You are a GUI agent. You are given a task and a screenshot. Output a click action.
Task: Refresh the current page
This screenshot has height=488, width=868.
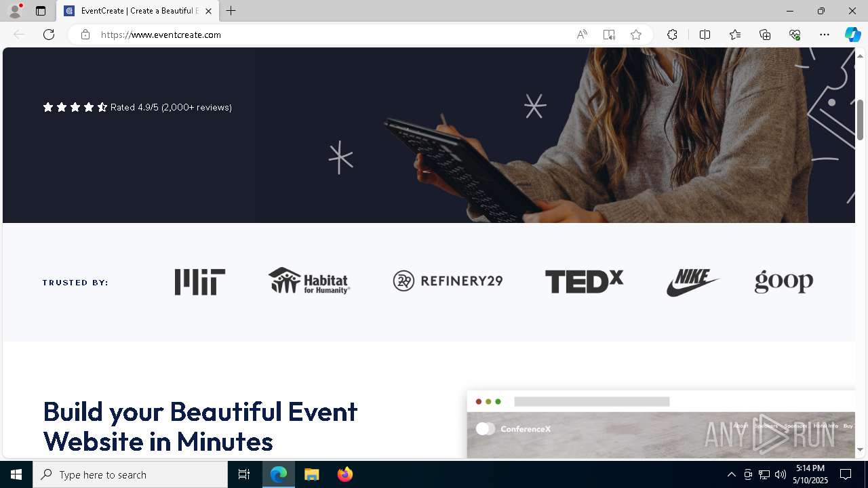point(49,35)
